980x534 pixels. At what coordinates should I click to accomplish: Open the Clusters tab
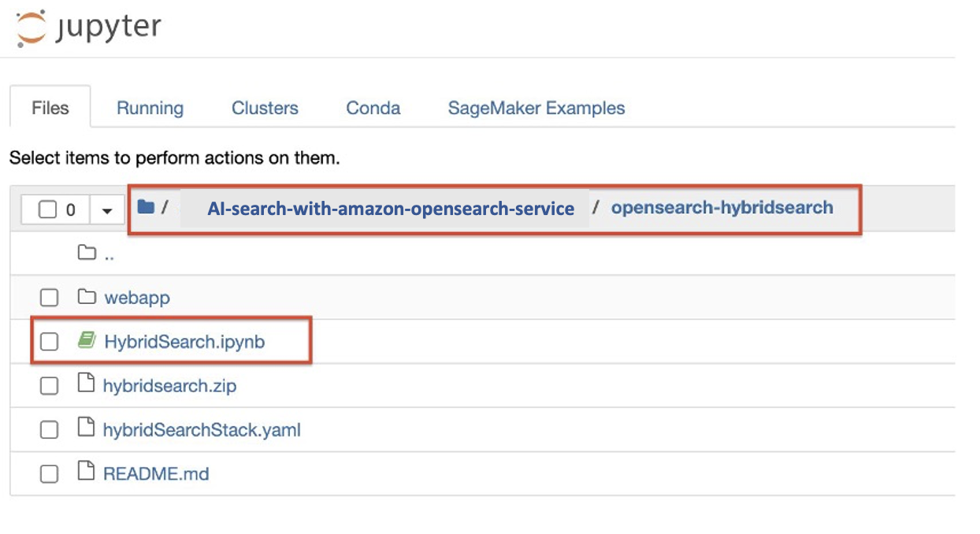coord(264,108)
